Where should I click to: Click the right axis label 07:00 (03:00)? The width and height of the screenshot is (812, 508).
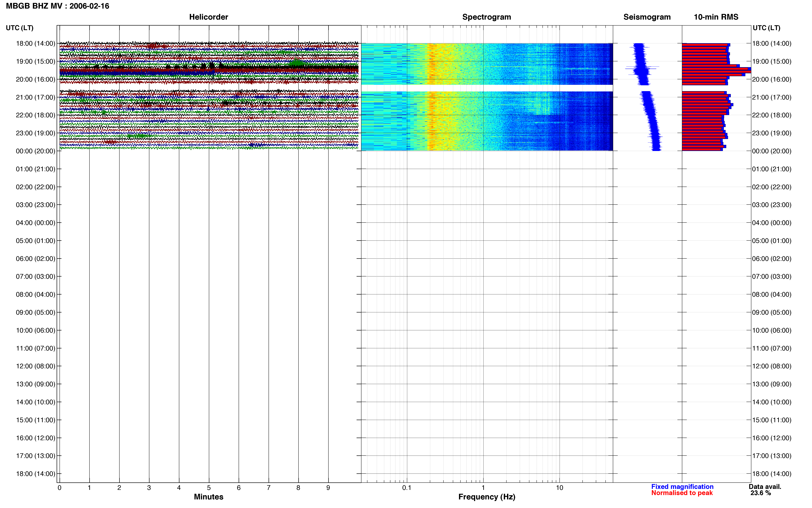pyautogui.click(x=772, y=277)
